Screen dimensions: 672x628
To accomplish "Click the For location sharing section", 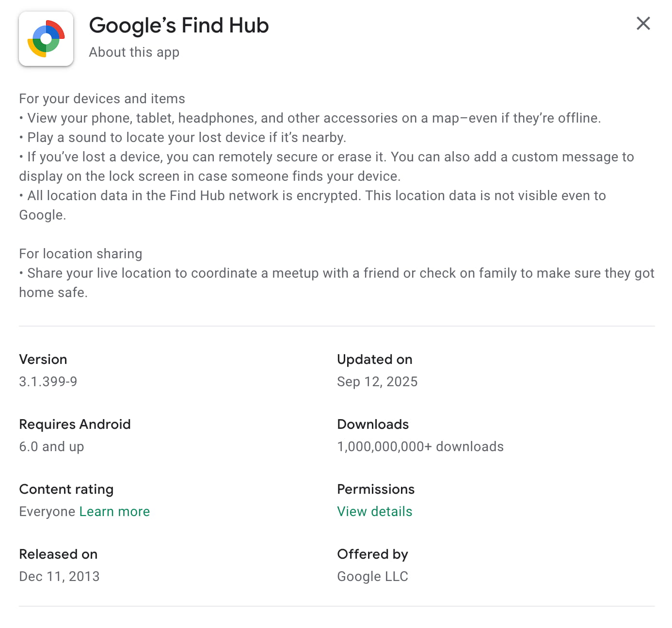I will (x=80, y=253).
